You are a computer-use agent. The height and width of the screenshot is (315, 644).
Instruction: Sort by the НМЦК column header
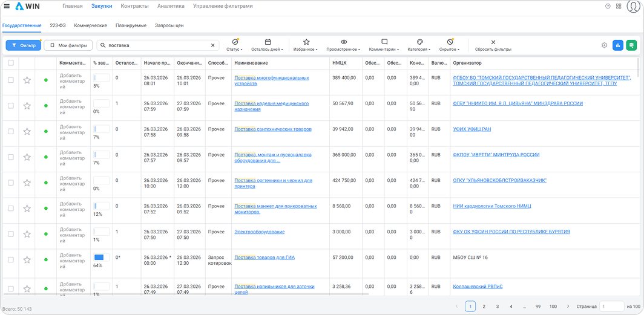pyautogui.click(x=344, y=63)
